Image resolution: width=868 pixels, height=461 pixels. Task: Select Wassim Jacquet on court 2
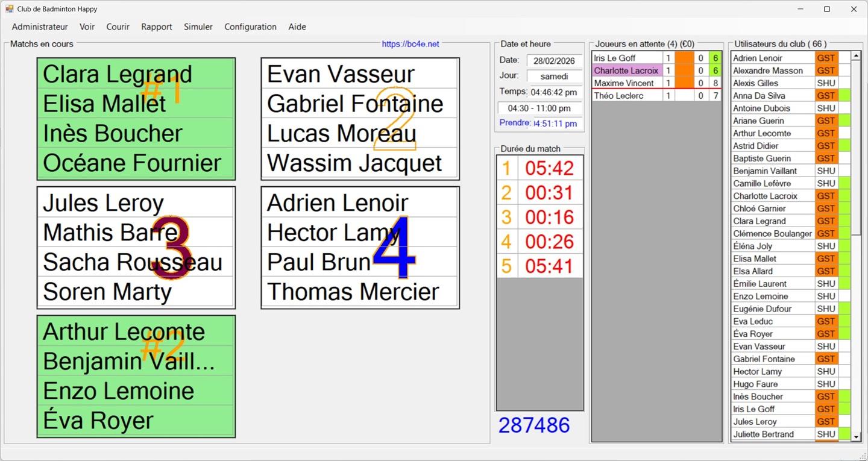(x=354, y=163)
